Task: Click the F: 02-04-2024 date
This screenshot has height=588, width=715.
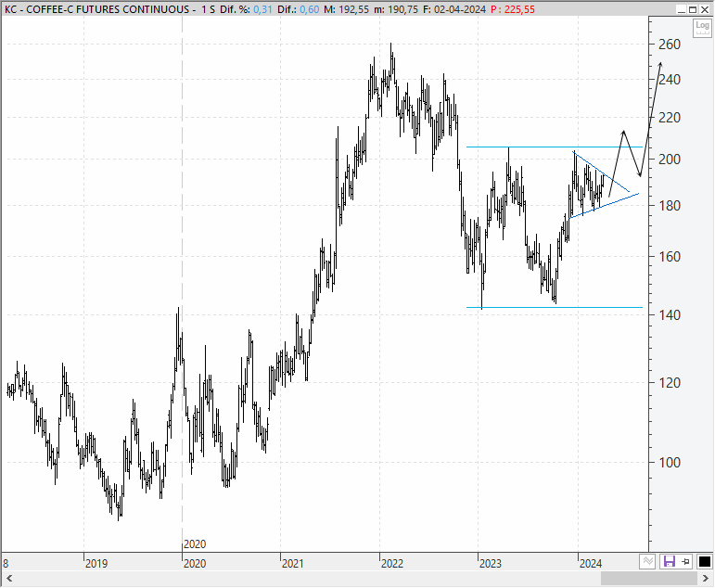Action: [453, 9]
